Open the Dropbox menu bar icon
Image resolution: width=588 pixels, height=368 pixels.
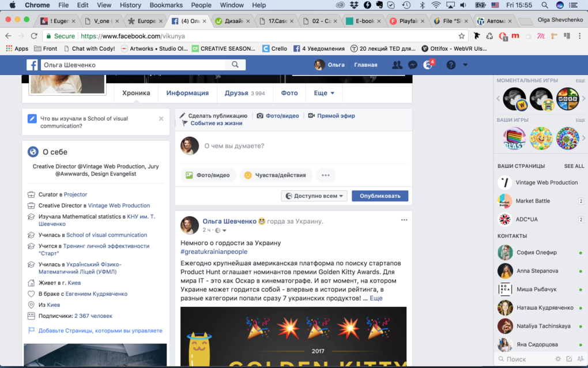[x=353, y=5]
